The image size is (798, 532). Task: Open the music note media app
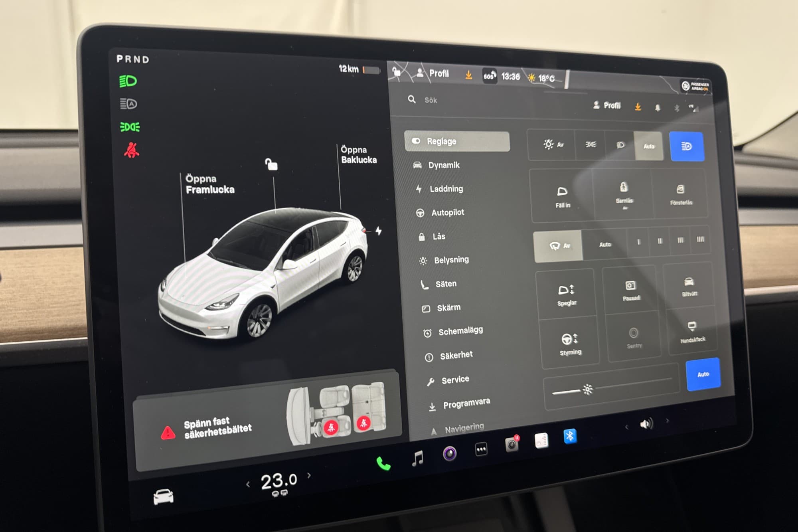click(417, 458)
